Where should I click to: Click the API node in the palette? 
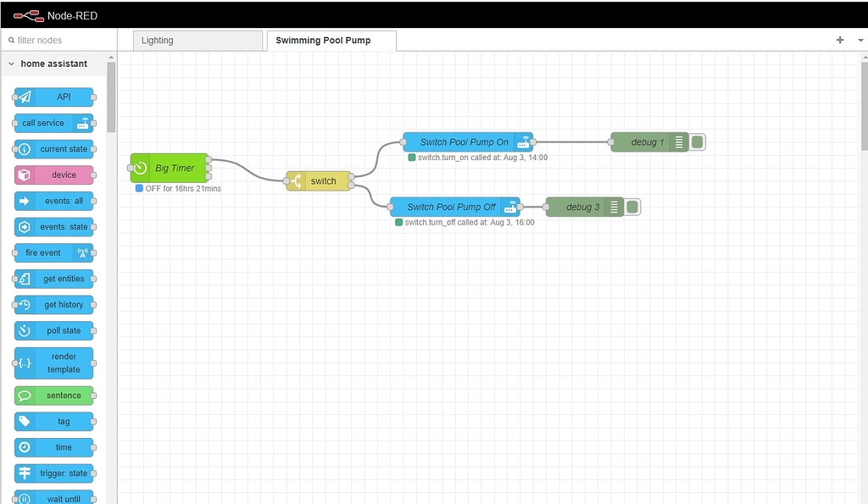tap(54, 97)
